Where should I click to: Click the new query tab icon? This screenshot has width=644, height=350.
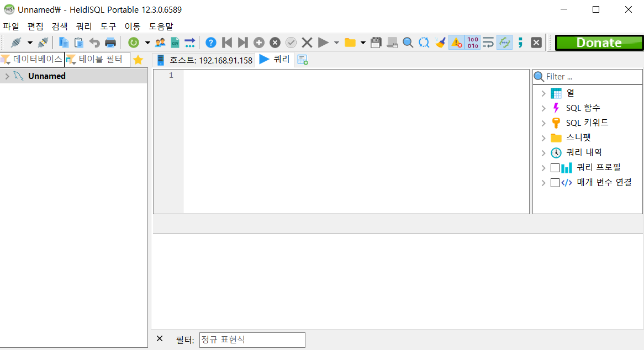(303, 60)
